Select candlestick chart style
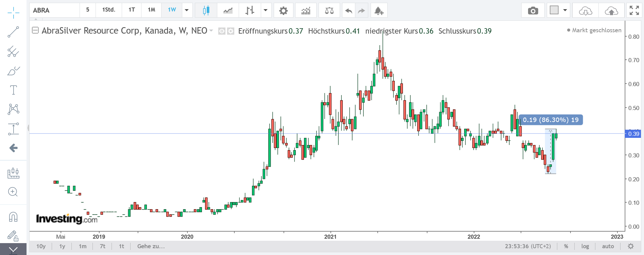 [x=206, y=11]
